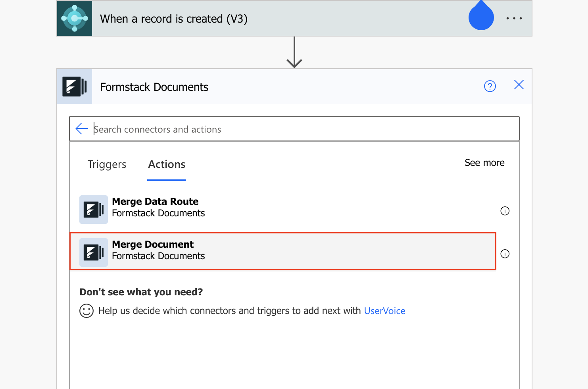
Task: Focus the Search connectors and actions field
Action: coord(302,129)
